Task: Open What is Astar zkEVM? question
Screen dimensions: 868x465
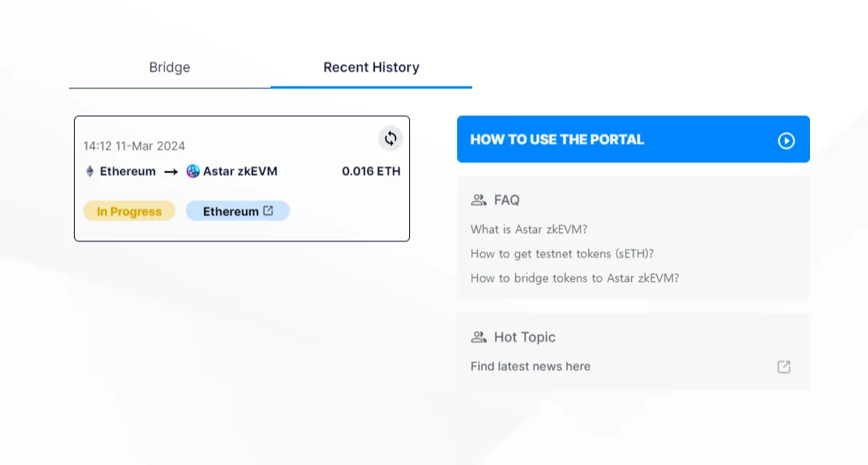Action: point(529,230)
